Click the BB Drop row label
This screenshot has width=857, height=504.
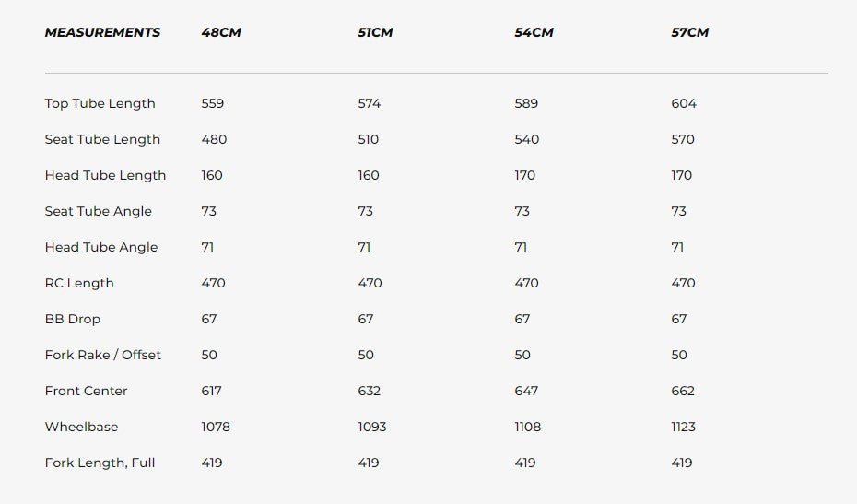(x=73, y=319)
